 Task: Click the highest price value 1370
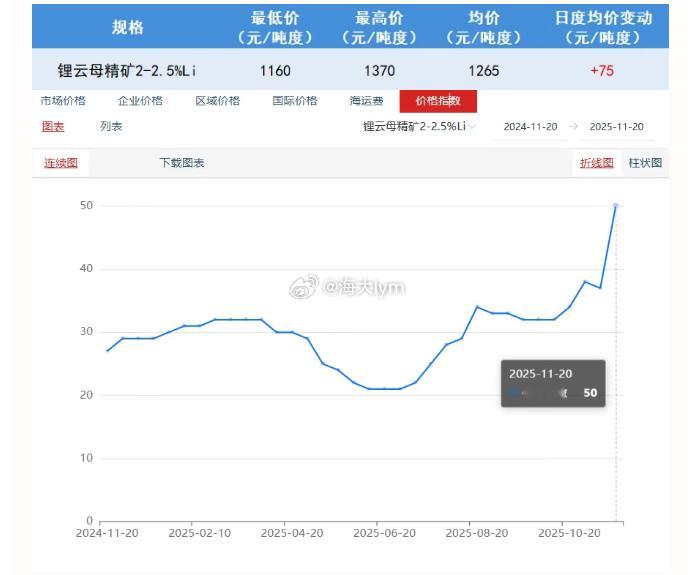[379, 71]
